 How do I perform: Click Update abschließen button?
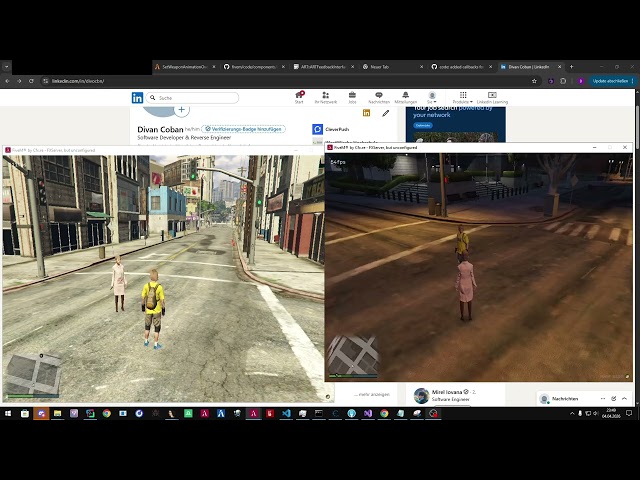click(x=610, y=81)
